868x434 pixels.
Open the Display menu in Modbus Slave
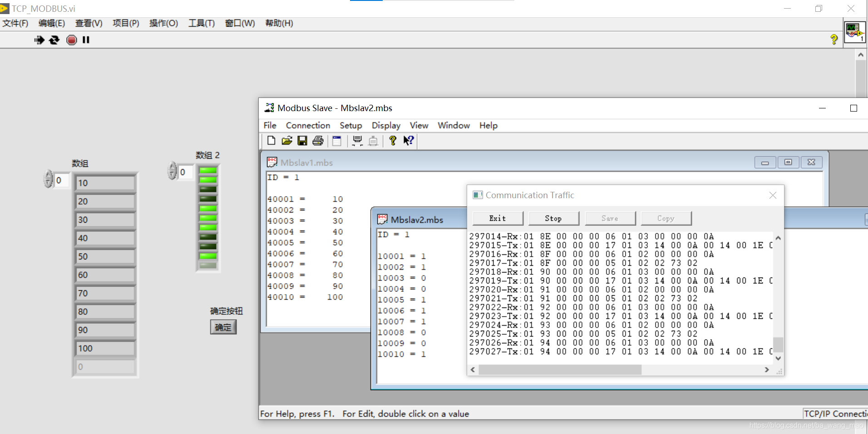[x=386, y=125]
